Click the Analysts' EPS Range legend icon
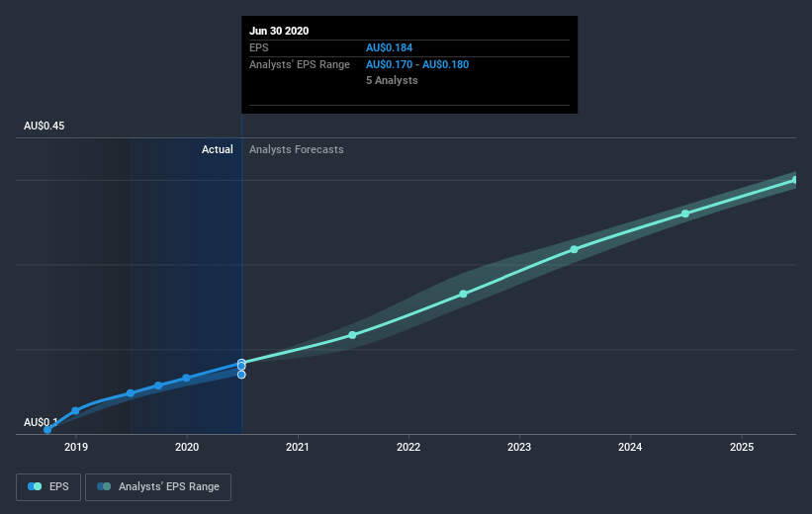 [x=104, y=486]
